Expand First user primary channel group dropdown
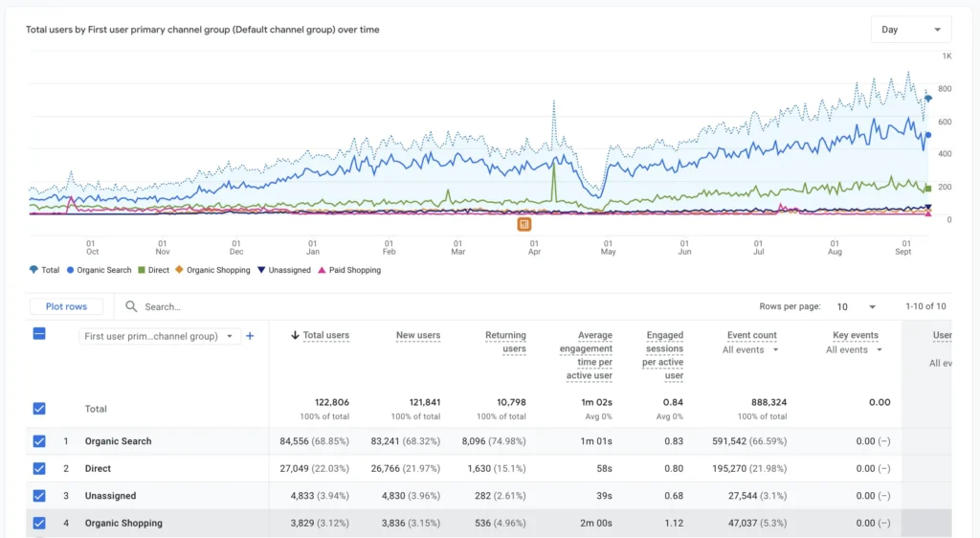 [160, 336]
